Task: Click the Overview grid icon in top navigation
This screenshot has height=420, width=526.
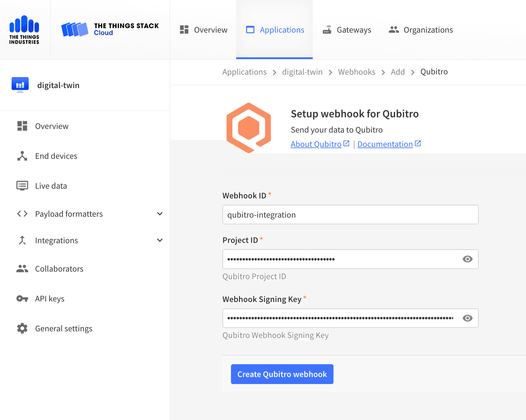Action: coord(184,30)
